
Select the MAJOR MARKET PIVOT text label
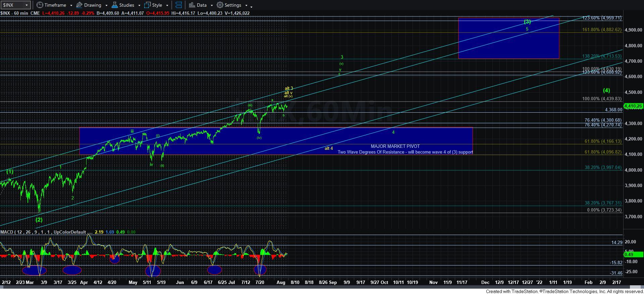pyautogui.click(x=395, y=146)
